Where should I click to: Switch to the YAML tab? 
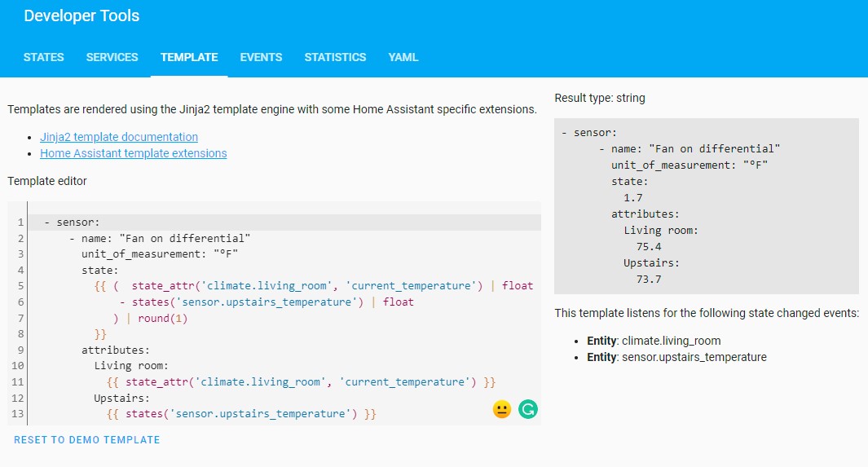(403, 57)
